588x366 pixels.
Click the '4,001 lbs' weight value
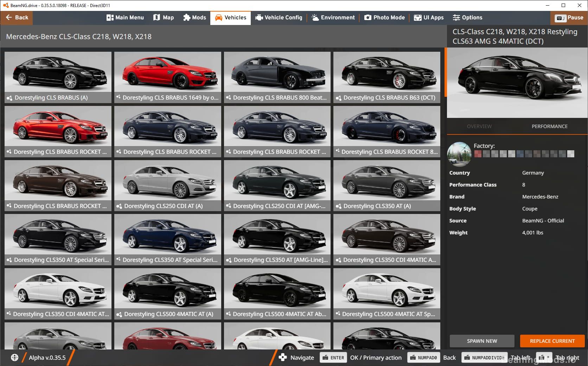(532, 233)
